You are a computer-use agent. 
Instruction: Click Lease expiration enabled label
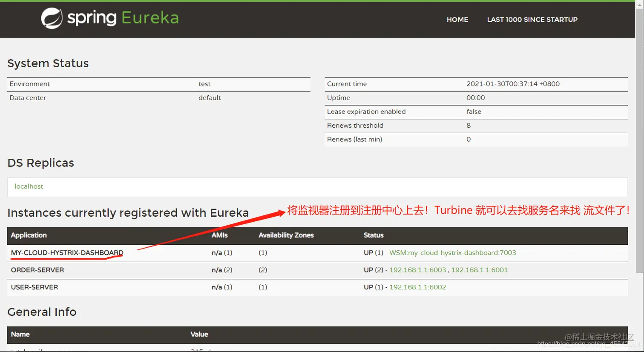coord(366,112)
